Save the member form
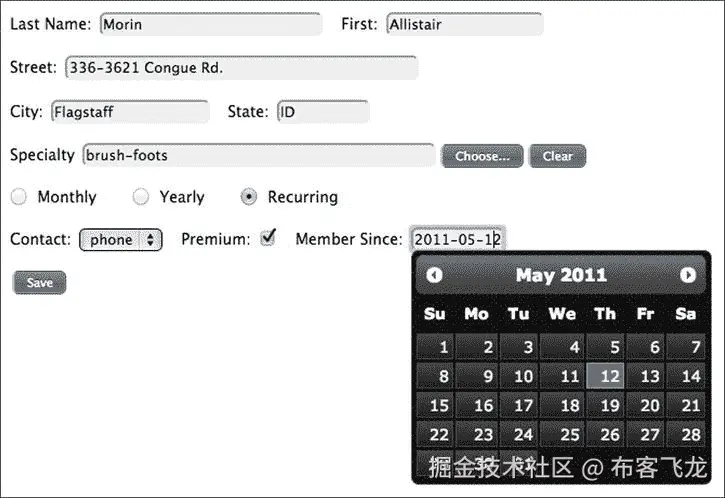The height and width of the screenshot is (498, 725). coord(40,283)
